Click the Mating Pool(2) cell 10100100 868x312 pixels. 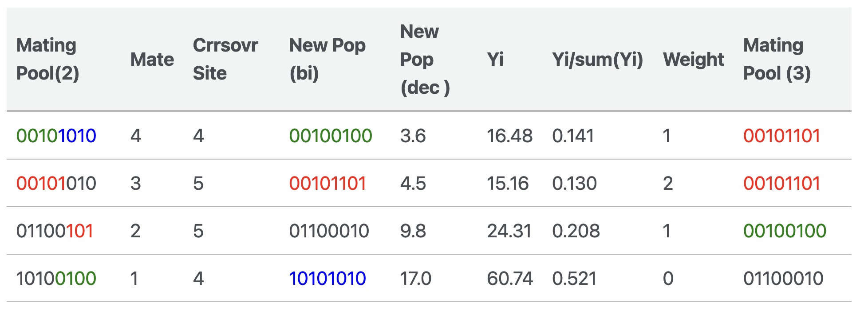coord(56,279)
